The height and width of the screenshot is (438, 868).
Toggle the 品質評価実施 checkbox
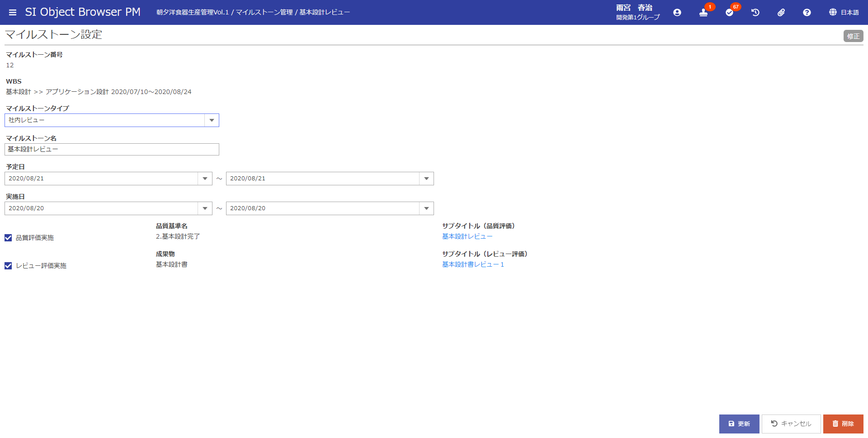click(8, 238)
